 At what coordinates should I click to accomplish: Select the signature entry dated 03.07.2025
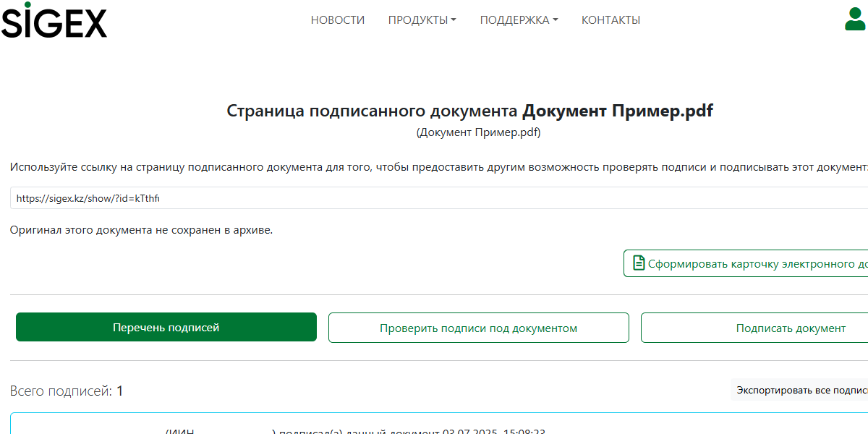[x=434, y=428]
